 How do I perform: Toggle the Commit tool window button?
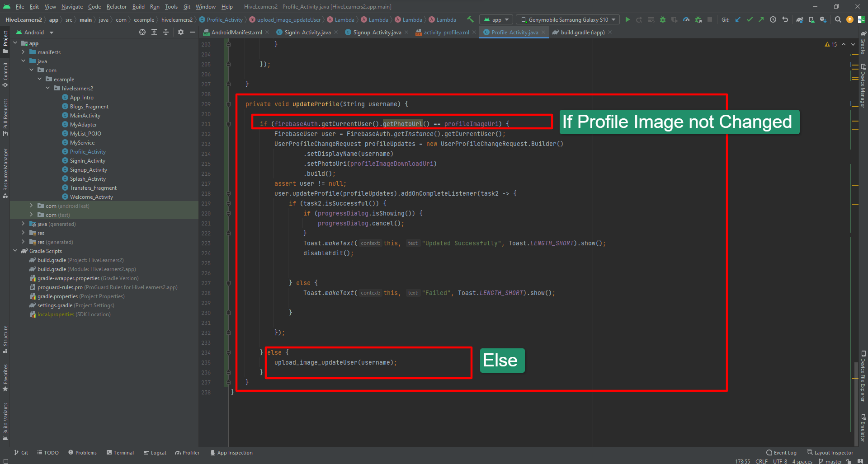pos(5,74)
